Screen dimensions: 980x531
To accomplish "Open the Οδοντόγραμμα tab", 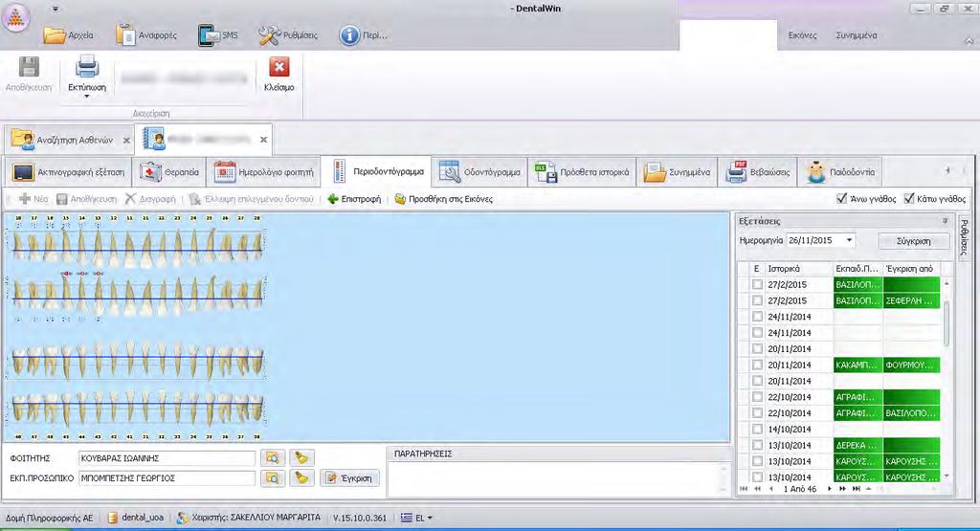I will coord(480,172).
